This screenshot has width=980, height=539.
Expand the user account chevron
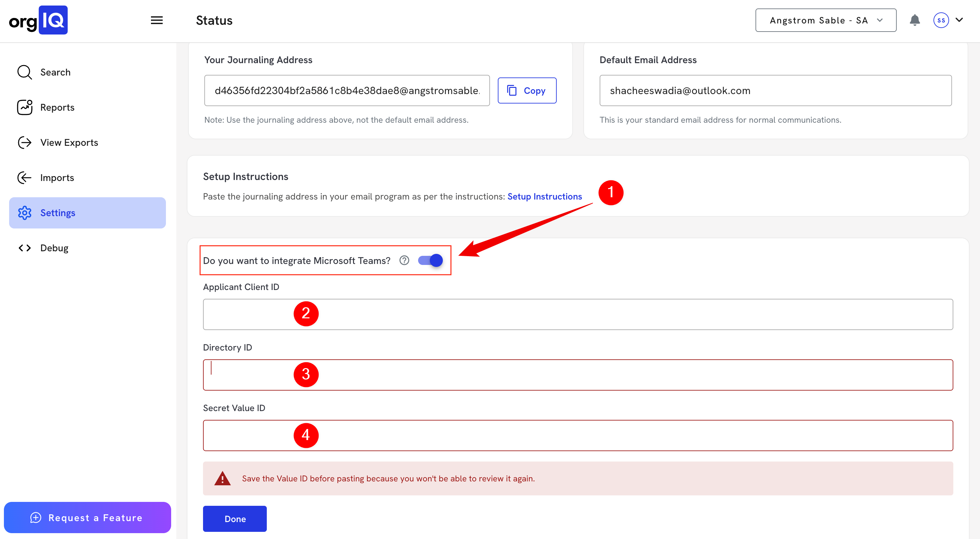click(960, 20)
